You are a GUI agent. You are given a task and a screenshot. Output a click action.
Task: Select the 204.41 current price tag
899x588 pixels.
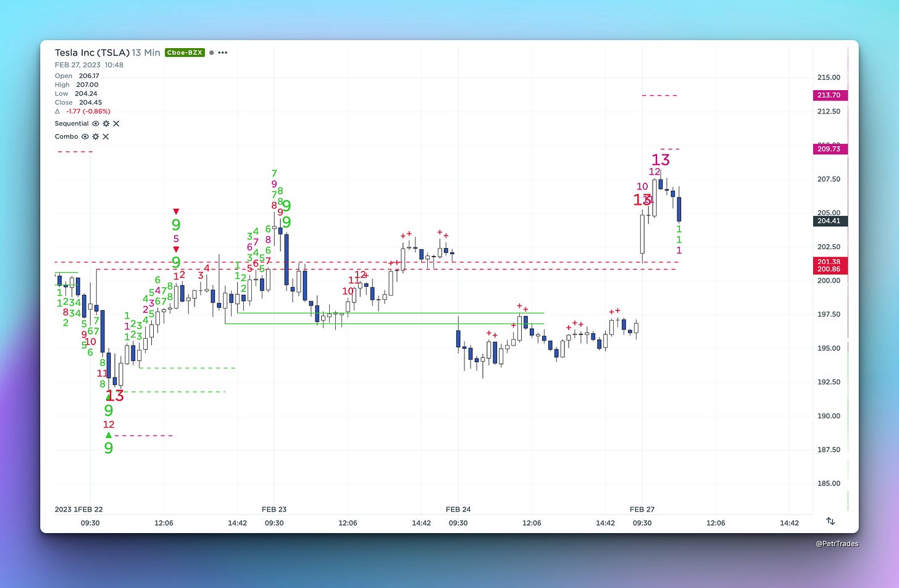click(830, 221)
